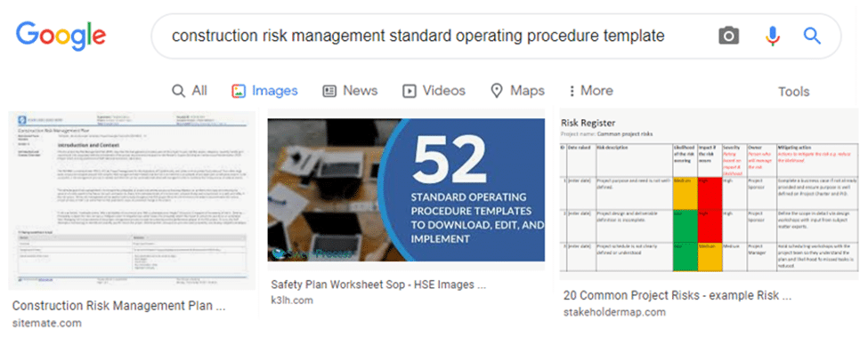Open the Construction Risk Management Plan thumbnail
The height and width of the screenshot is (345, 868).
132,199
